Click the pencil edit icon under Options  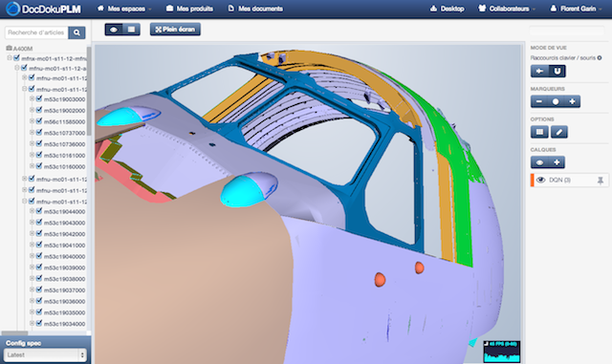tap(558, 132)
